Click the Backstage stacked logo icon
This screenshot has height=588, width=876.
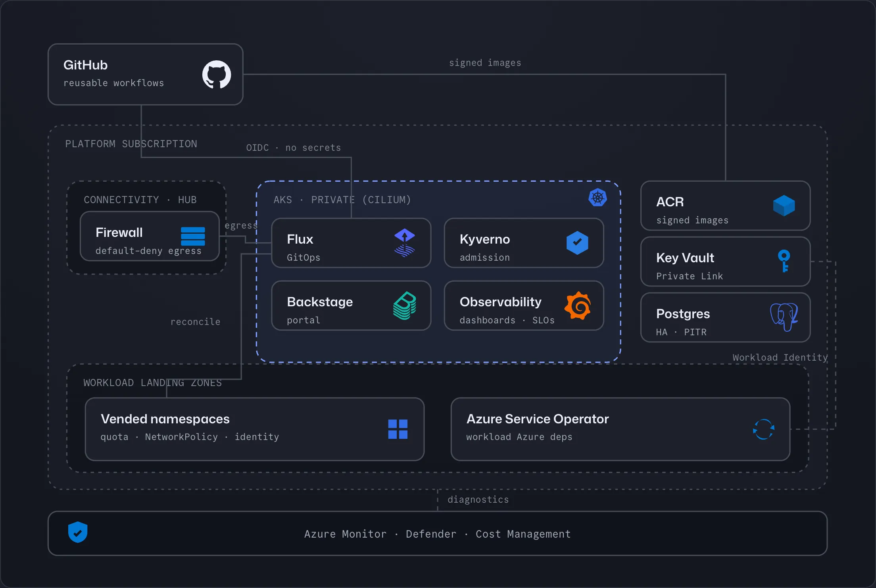[x=405, y=306]
